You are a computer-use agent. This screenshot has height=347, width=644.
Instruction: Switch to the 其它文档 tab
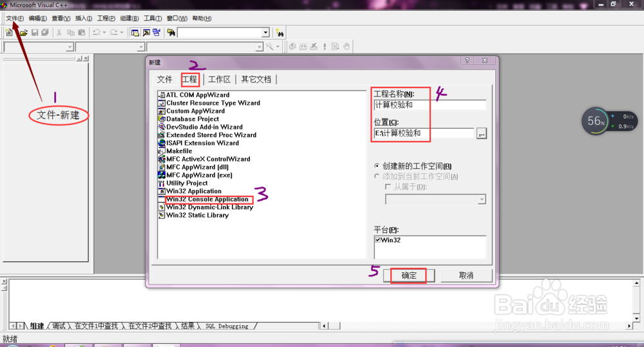[256, 79]
